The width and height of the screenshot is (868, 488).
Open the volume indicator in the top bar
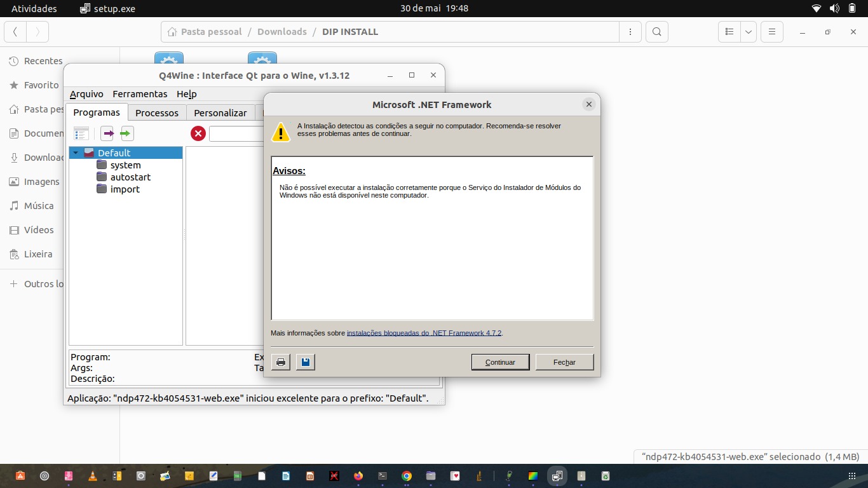point(834,9)
